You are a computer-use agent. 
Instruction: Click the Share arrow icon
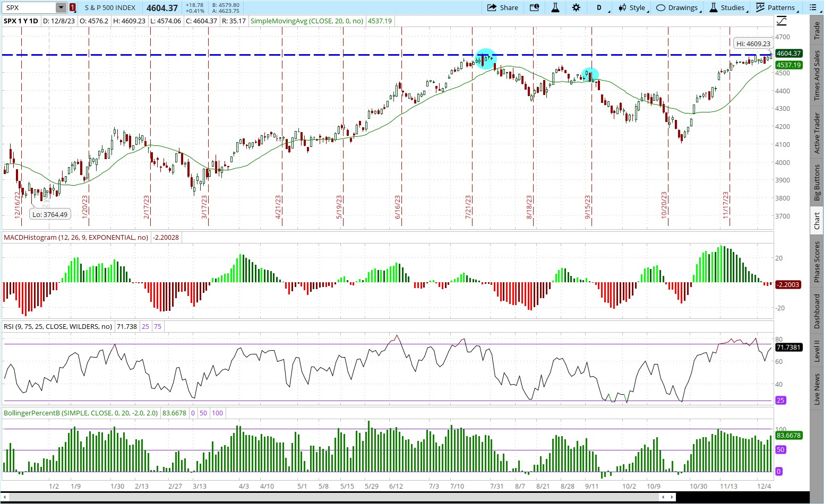point(491,7)
